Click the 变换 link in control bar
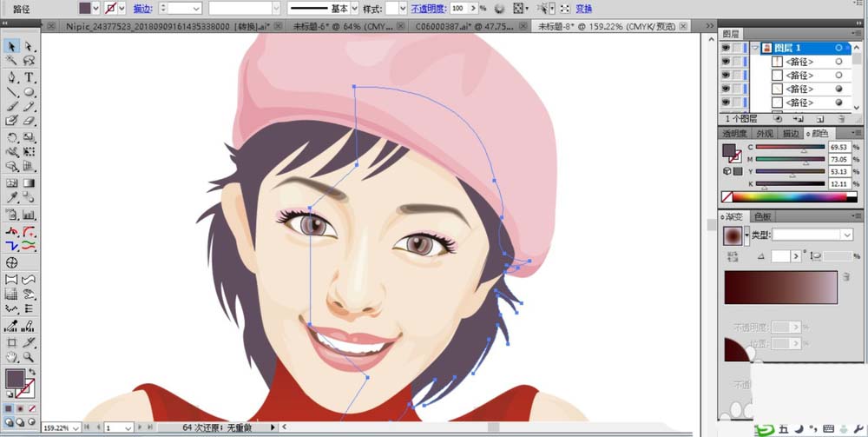Viewport: 868px width, 437px height. click(x=583, y=9)
